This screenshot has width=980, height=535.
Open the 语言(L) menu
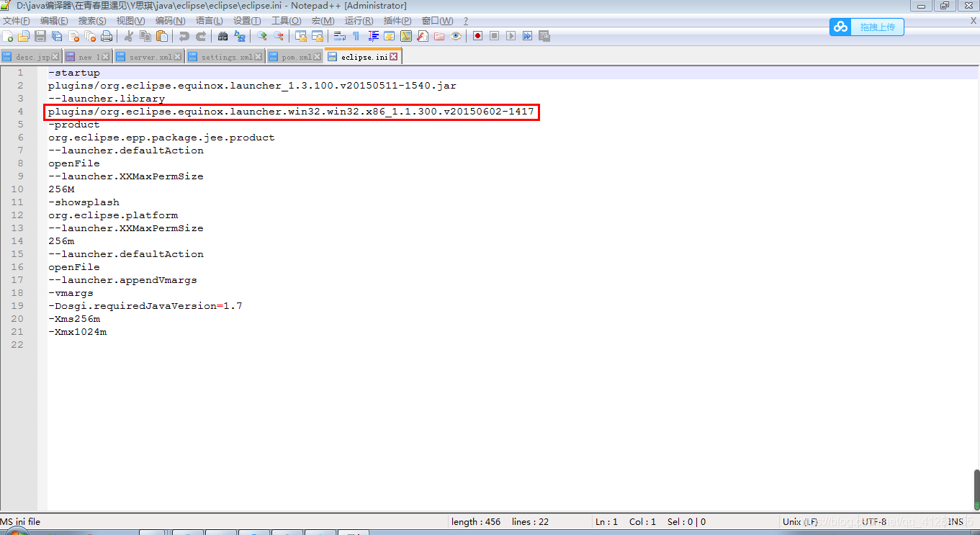tap(209, 21)
